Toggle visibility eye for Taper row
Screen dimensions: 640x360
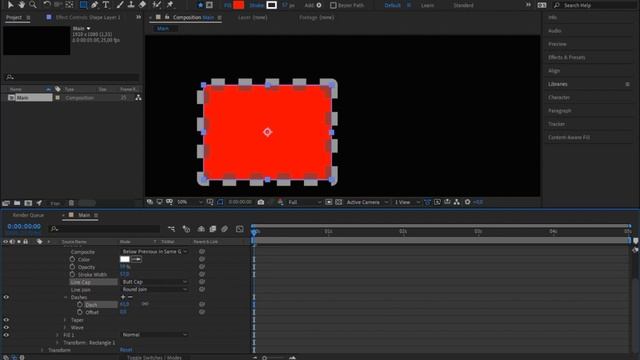[x=6, y=320]
